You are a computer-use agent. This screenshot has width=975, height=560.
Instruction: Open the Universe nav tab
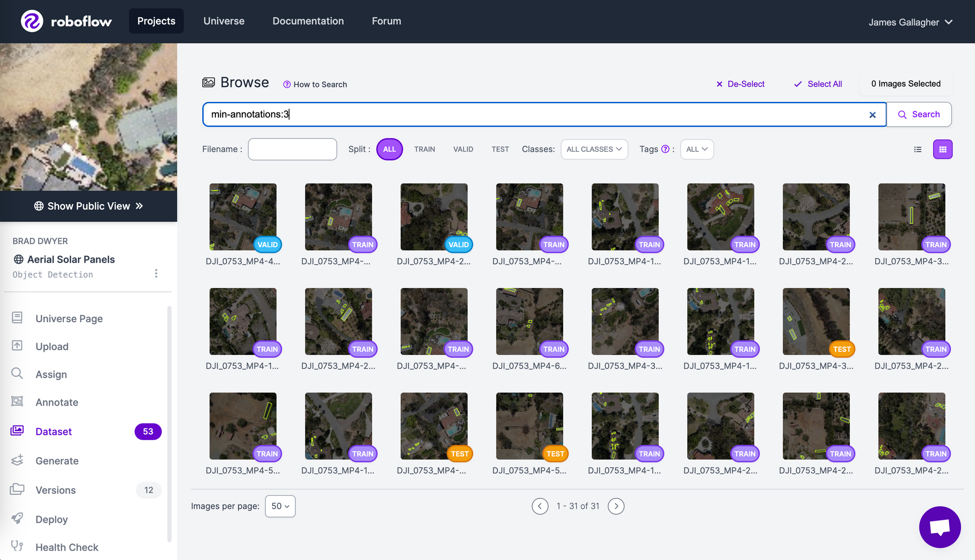coord(224,21)
